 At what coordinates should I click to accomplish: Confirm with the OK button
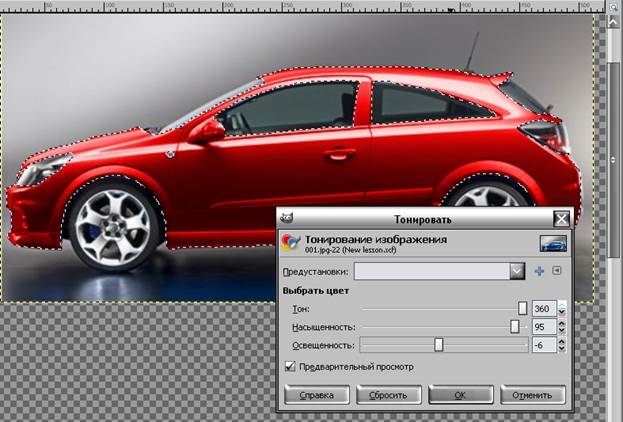point(460,395)
